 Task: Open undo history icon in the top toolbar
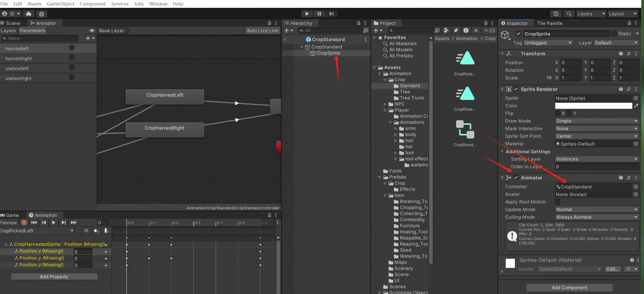[x=556, y=14]
